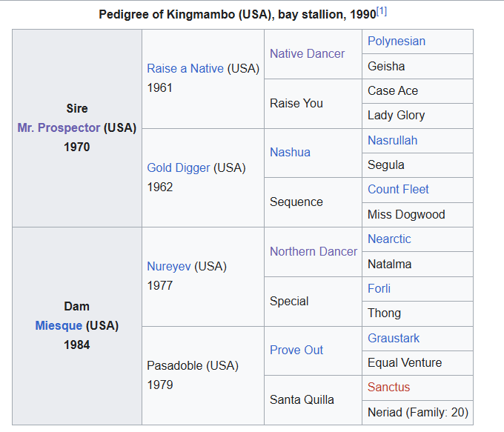The image size is (504, 432).
Task: Select the year 1970 under Mr. Prospector
Action: pos(77,147)
